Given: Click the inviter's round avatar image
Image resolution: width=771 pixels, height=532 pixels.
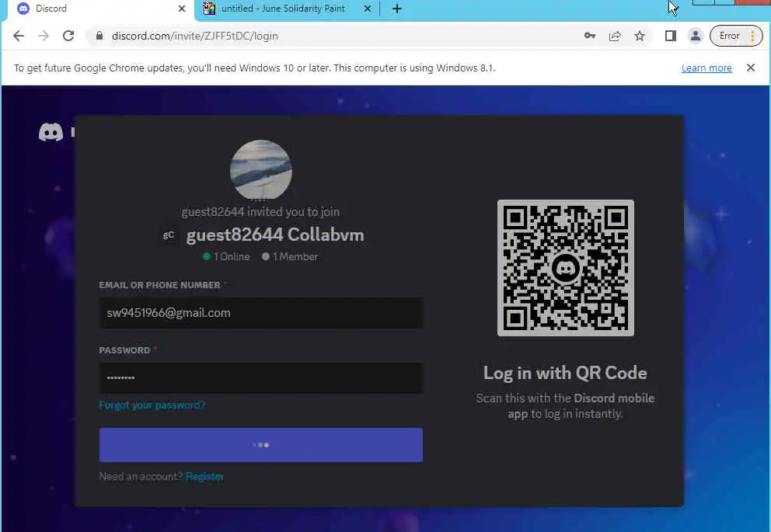Looking at the screenshot, I should pyautogui.click(x=261, y=170).
